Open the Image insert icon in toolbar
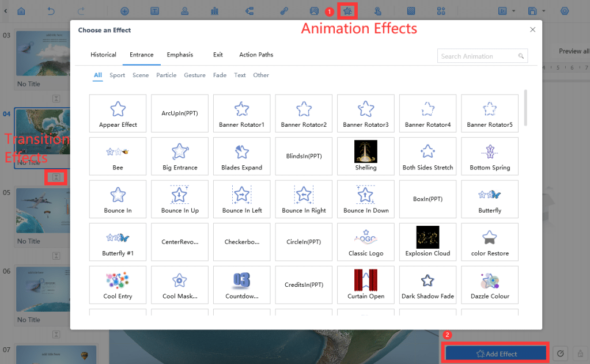The height and width of the screenshot is (364, 590). tap(314, 10)
